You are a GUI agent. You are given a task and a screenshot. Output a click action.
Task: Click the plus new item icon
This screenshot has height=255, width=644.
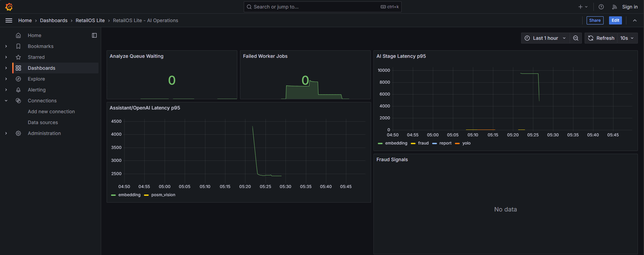point(580,7)
